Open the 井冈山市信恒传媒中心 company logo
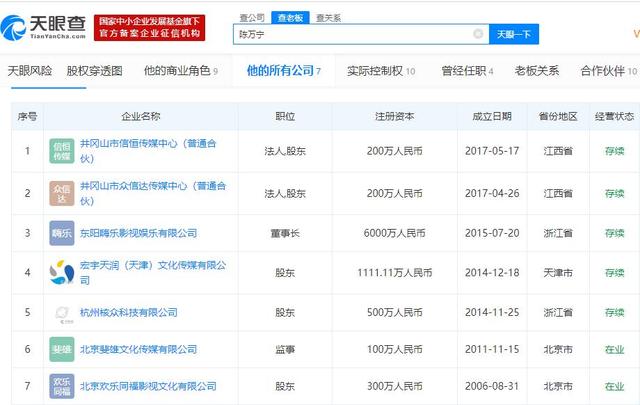The width and height of the screenshot is (640, 405). pyautogui.click(x=62, y=151)
